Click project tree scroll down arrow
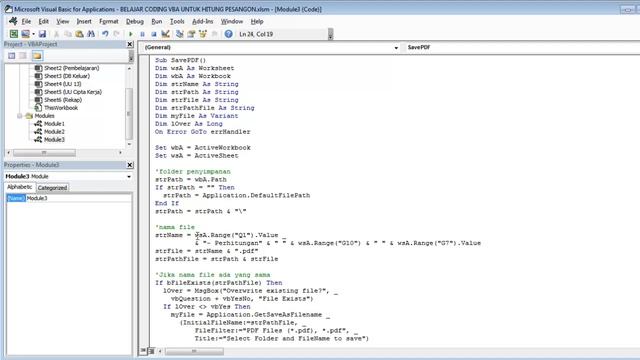 coord(129,144)
